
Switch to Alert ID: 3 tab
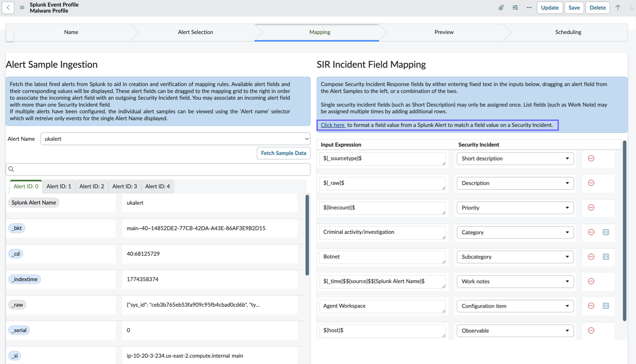point(124,186)
